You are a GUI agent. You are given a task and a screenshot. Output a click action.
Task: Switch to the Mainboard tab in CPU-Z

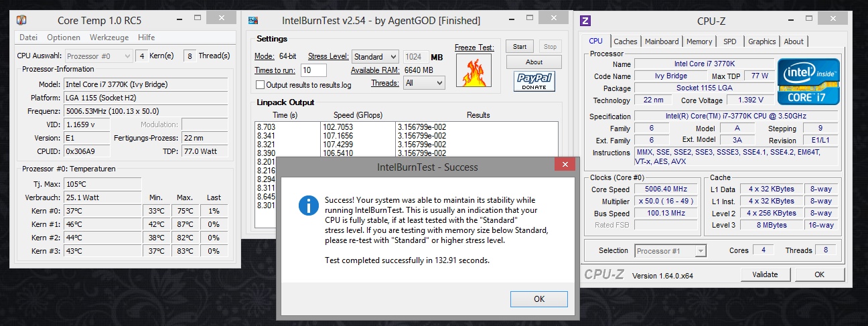(x=662, y=42)
